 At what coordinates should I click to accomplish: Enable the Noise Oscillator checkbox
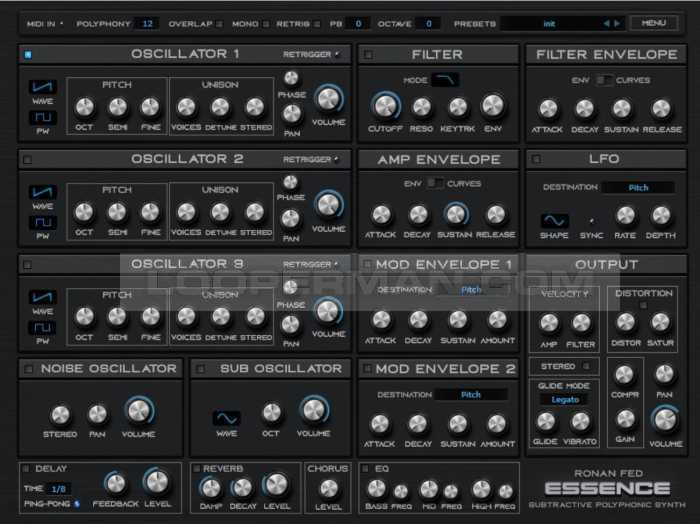tap(28, 369)
